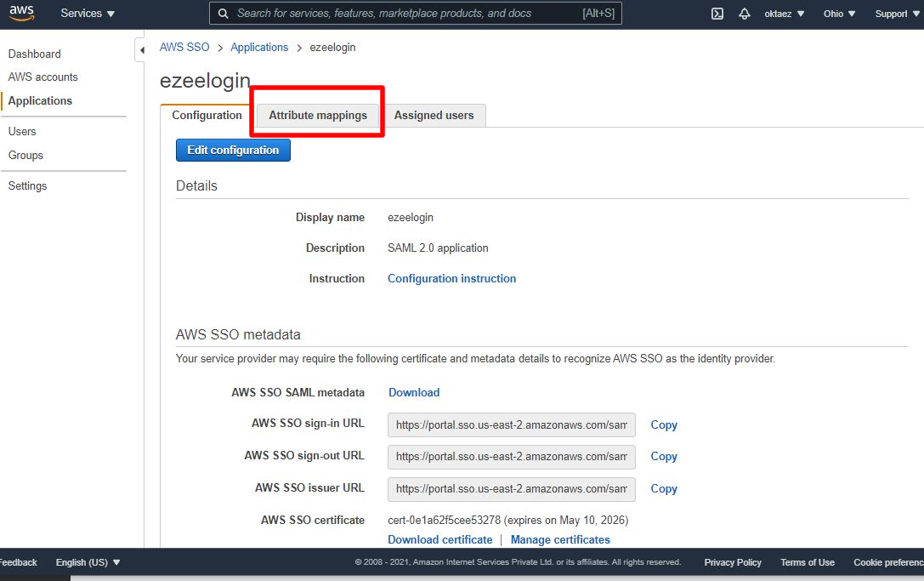Click the AWS SSO sign-in URL field
This screenshot has height=581, width=924.
coord(512,424)
